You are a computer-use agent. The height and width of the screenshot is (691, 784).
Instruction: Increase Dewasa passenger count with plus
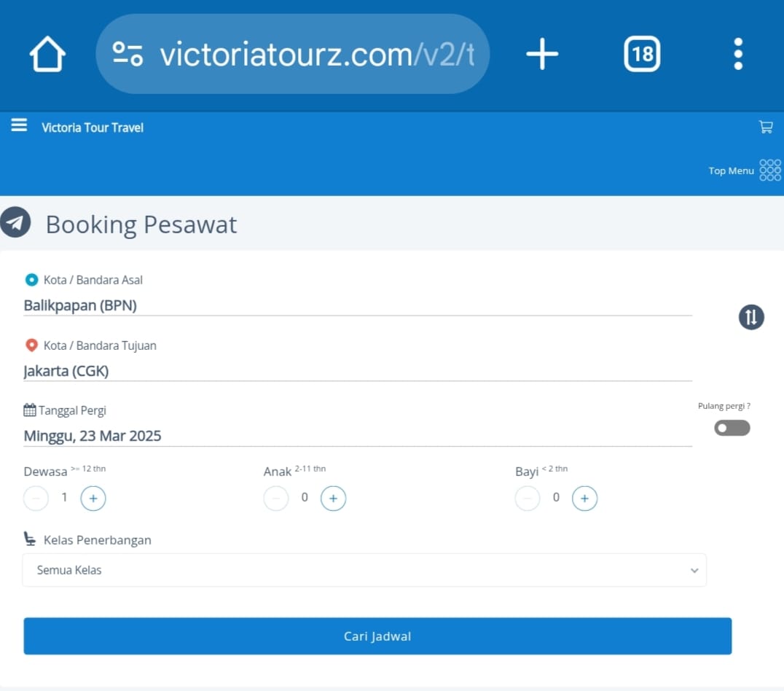(93, 498)
